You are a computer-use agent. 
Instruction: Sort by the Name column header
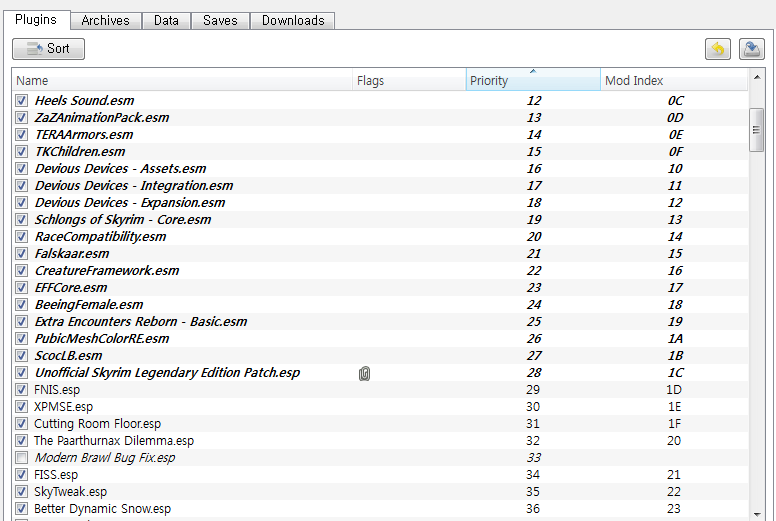[182, 80]
